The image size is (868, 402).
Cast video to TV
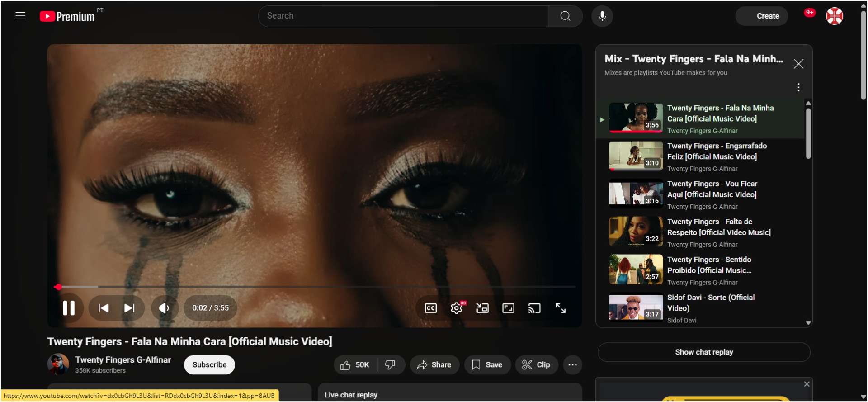click(534, 308)
